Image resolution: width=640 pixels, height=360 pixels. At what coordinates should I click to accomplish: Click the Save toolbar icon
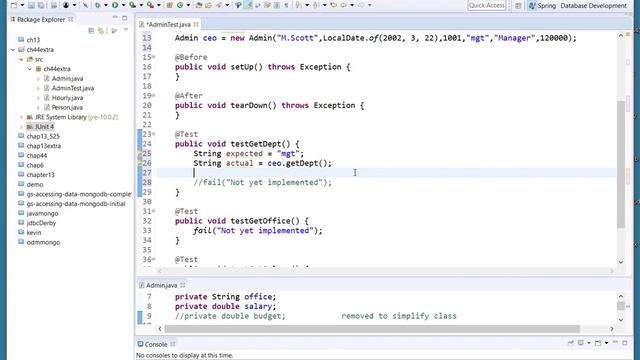tap(31, 5)
